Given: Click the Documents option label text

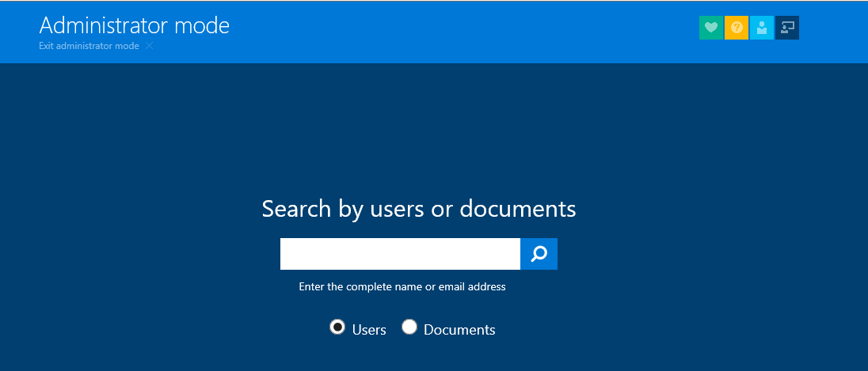Looking at the screenshot, I should coord(459,330).
